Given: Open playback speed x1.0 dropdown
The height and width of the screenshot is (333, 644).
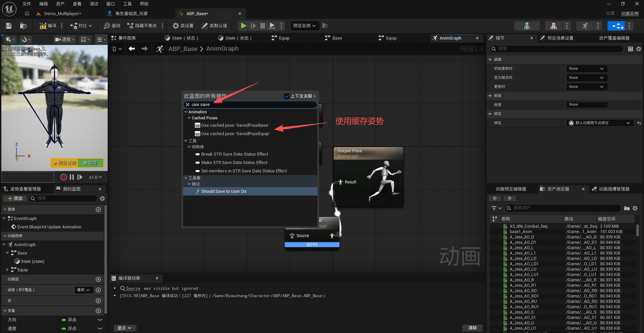Looking at the screenshot, I should pos(95,177).
